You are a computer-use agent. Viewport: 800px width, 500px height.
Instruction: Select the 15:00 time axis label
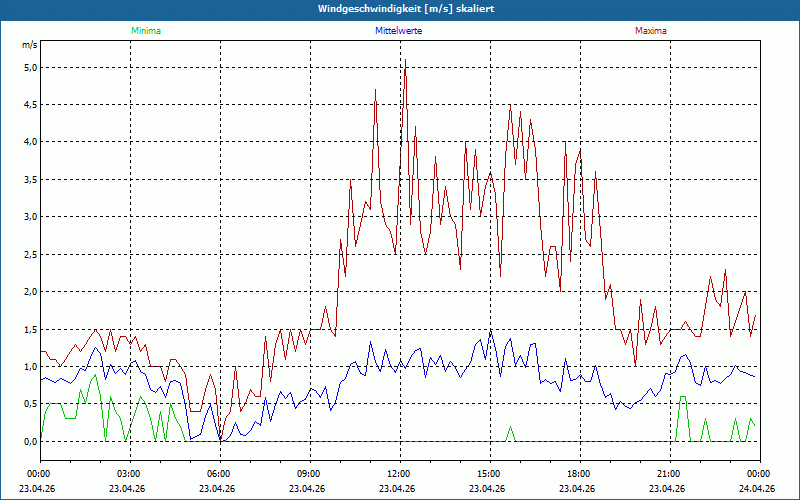coord(489,473)
